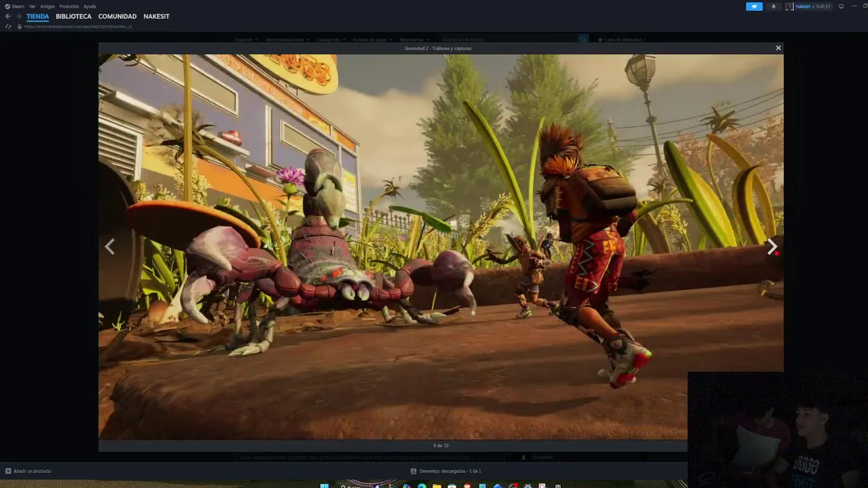Viewport: 868px width, 488px height.
Task: Expand the Formas de jugar dropdown
Action: [372, 40]
